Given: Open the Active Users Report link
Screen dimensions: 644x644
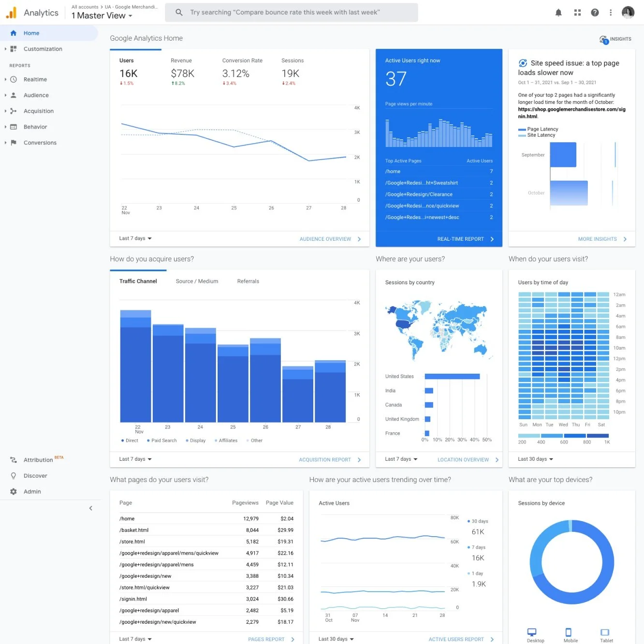Looking at the screenshot, I should coord(461,639).
